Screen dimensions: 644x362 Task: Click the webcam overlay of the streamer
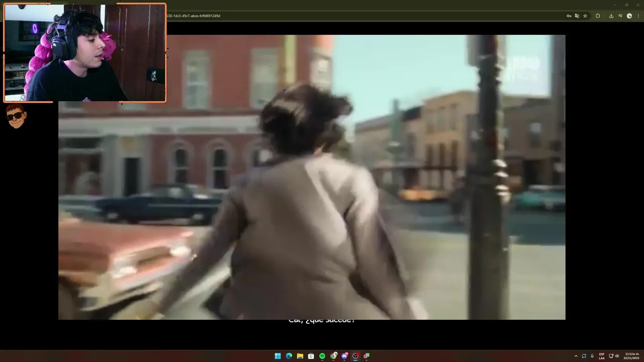point(85,53)
